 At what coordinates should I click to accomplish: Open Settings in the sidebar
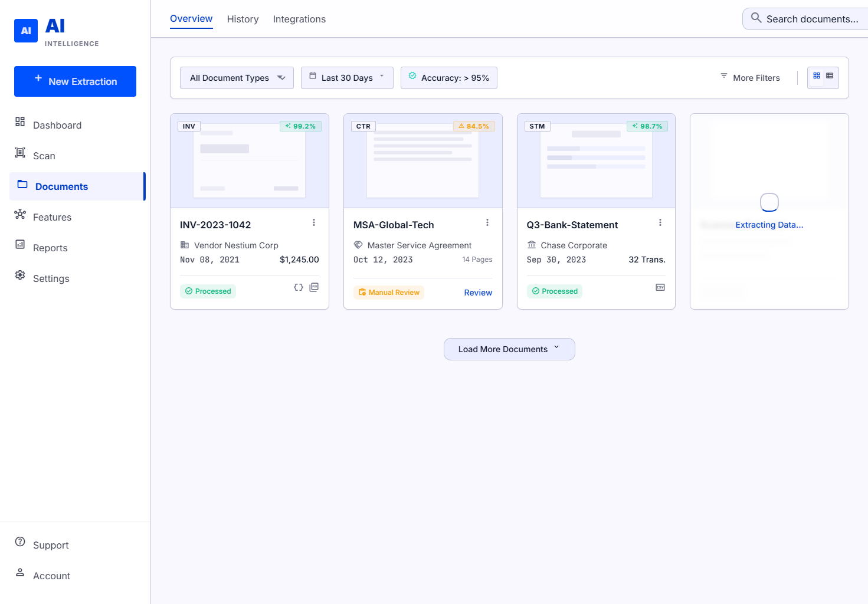77,278
